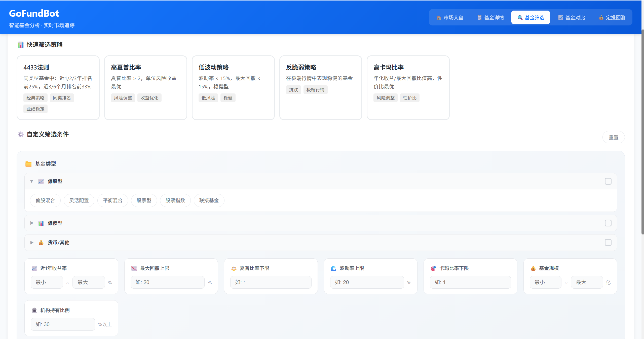The image size is (644, 339).
Task: Click the house icon in 市场大盘 tab
Action: pos(439,18)
